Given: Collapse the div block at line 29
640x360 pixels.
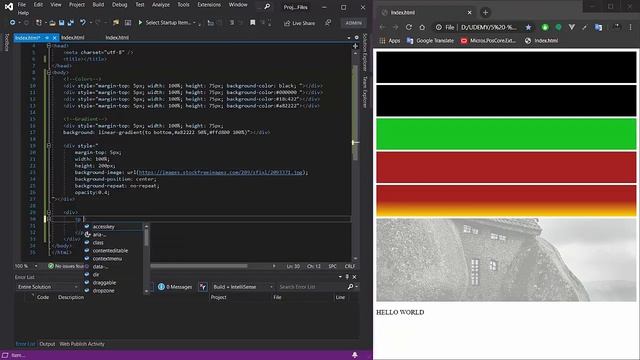Looking at the screenshot, I should click(49, 212).
